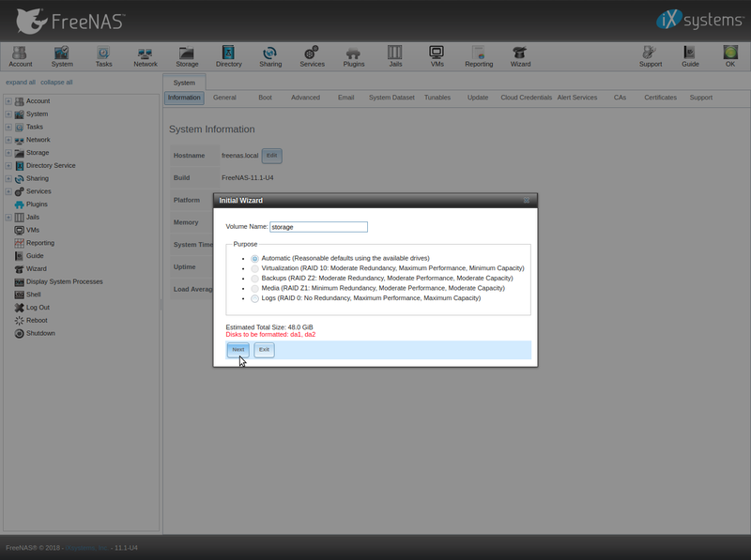
Task: Expand the Network tree node
Action: point(8,140)
